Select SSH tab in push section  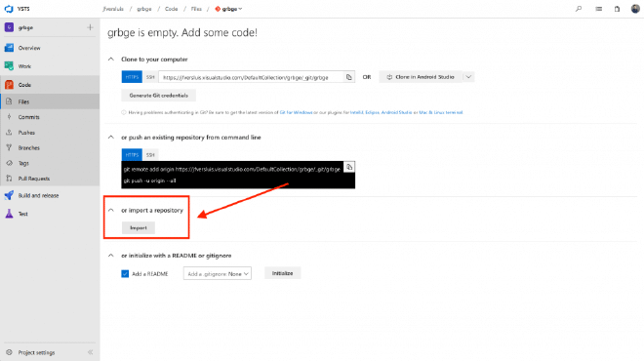tap(150, 155)
